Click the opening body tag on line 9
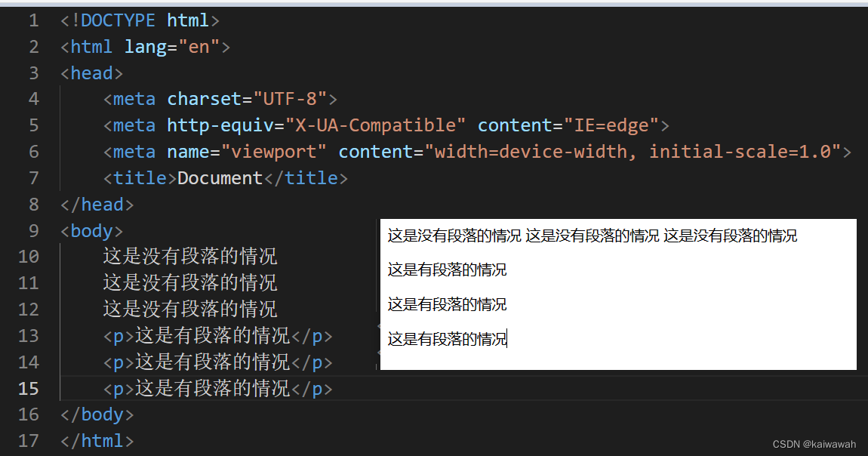The width and height of the screenshot is (868, 456). (91, 230)
